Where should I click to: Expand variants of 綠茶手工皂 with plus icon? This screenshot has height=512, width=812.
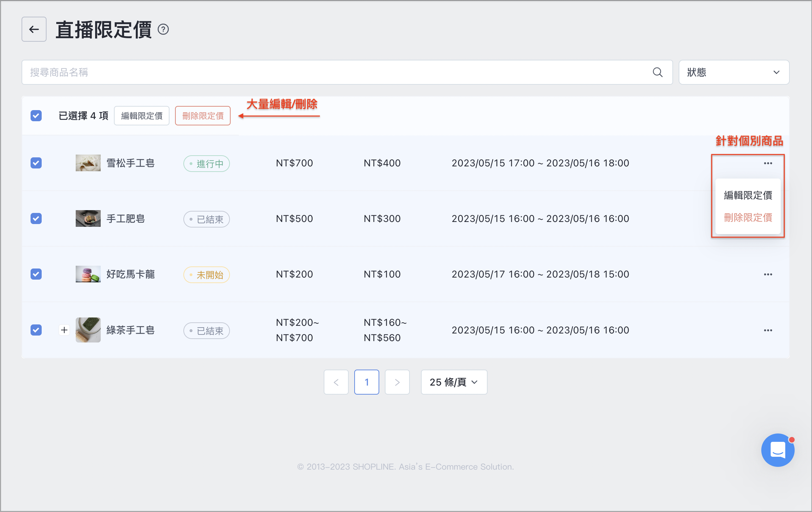(64, 330)
